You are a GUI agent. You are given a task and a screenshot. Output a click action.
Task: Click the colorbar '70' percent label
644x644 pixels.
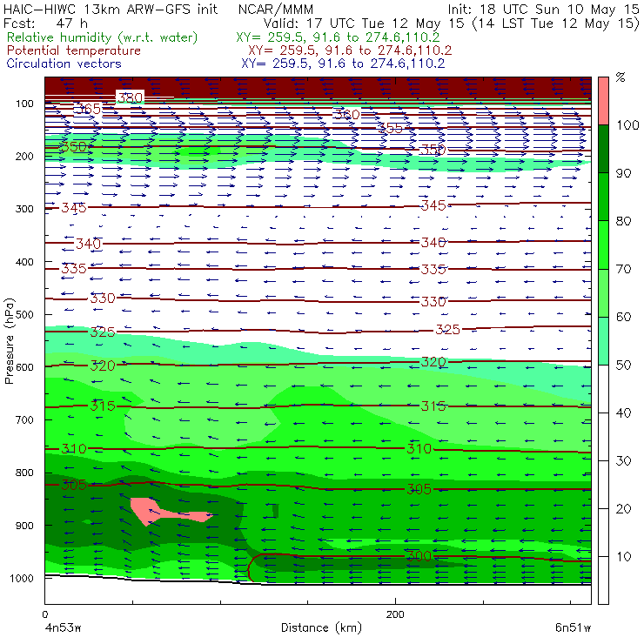623,269
